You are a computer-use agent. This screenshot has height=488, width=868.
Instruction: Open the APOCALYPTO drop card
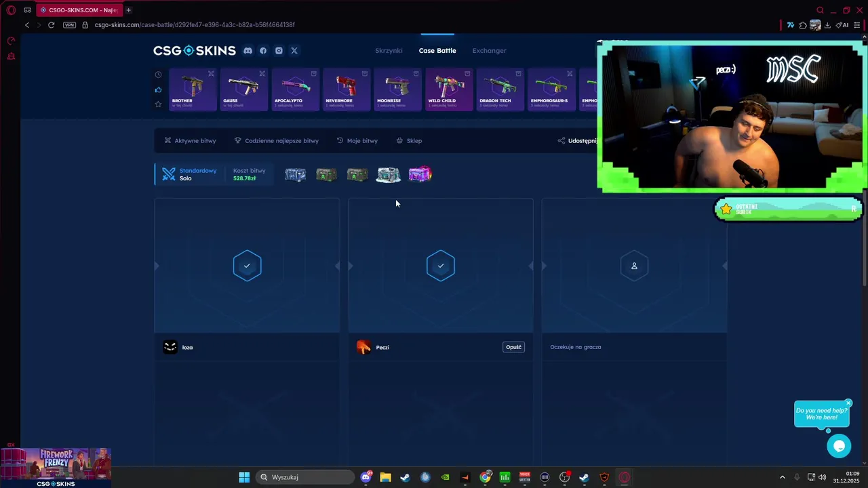click(296, 89)
